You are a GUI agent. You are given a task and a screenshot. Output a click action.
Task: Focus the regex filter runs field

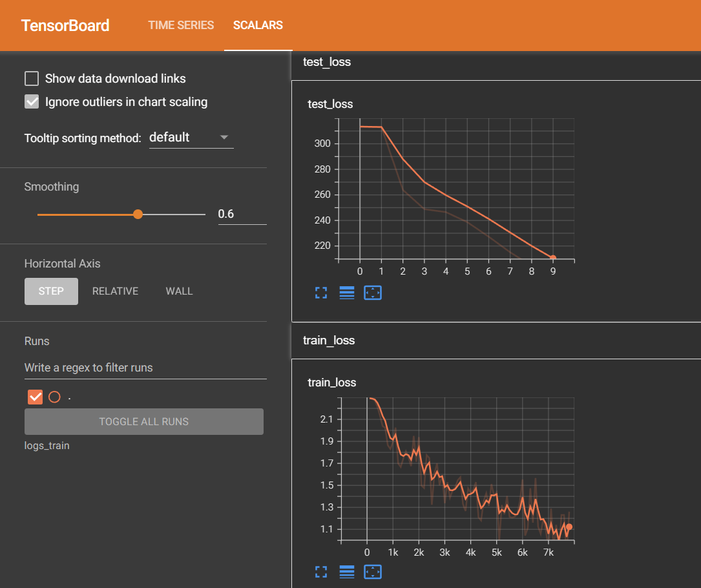pyautogui.click(x=145, y=368)
